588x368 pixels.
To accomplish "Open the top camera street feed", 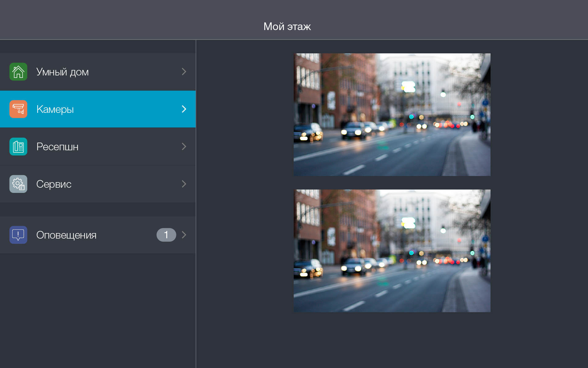I will [x=392, y=115].
